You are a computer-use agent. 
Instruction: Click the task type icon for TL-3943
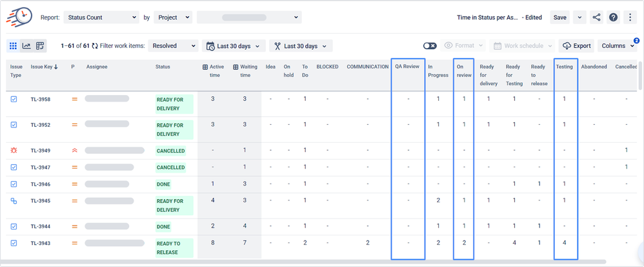tap(14, 243)
